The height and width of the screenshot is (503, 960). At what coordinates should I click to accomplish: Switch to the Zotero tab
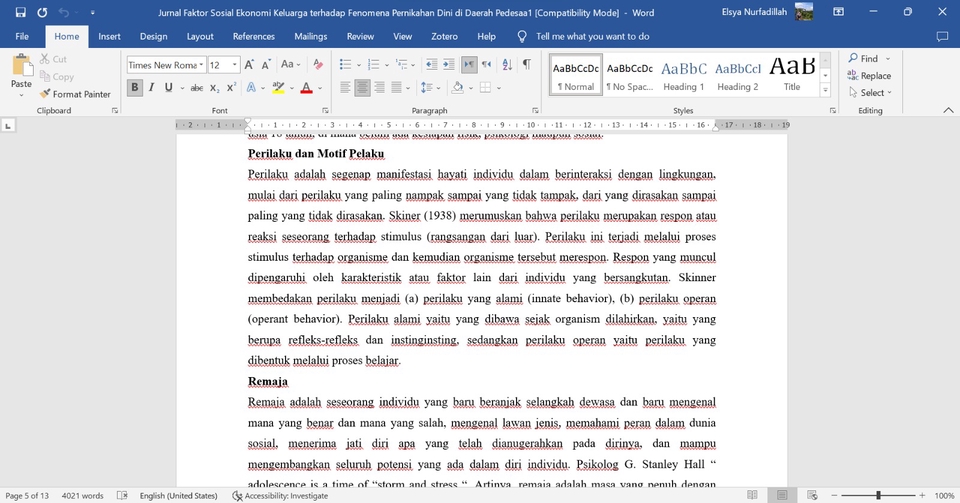click(444, 37)
